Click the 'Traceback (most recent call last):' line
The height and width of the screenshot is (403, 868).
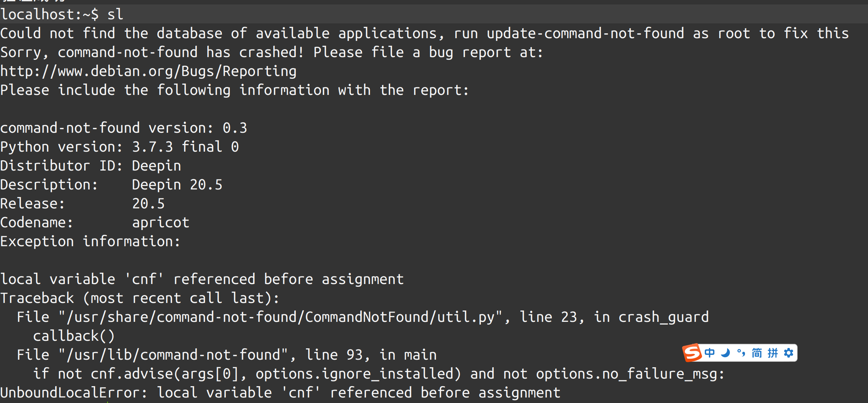coord(140,298)
